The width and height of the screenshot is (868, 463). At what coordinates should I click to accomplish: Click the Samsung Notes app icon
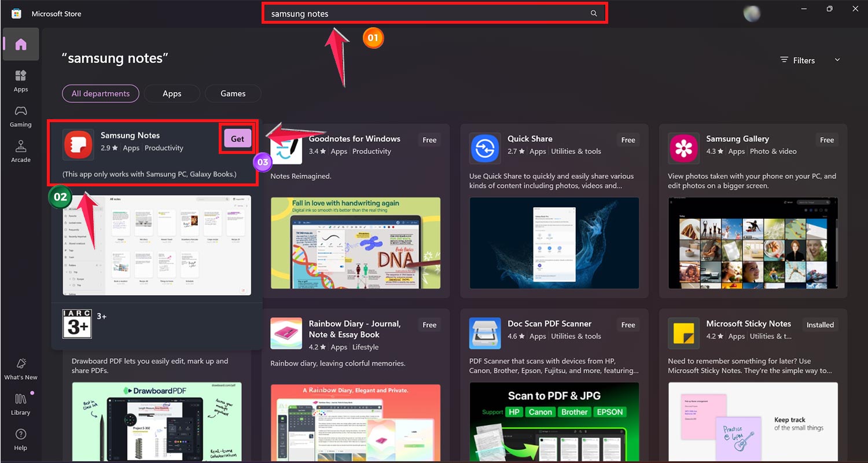click(x=78, y=144)
